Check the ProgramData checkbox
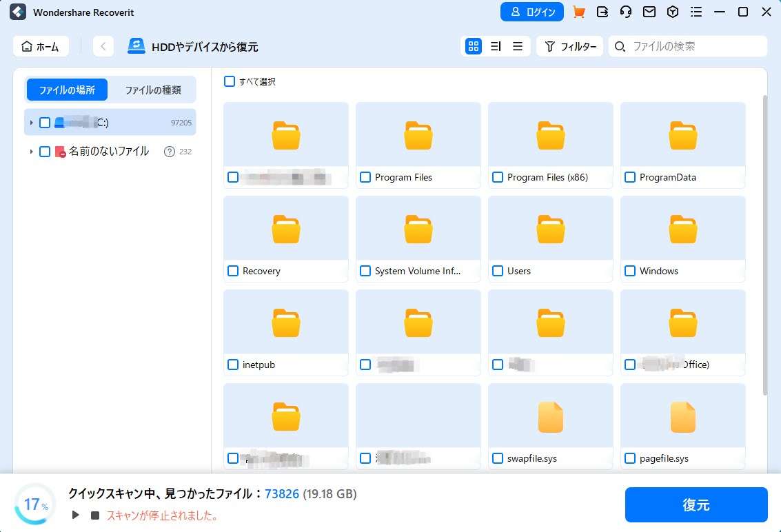The height and width of the screenshot is (532, 781). tap(630, 177)
